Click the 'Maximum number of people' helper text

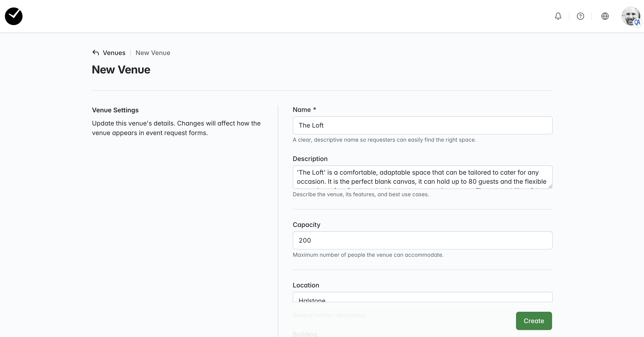(x=368, y=255)
